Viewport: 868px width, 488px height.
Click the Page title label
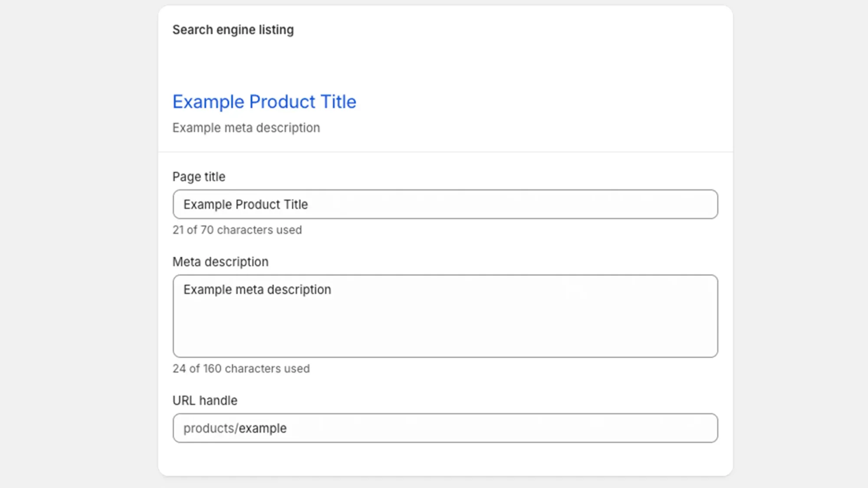pyautogui.click(x=199, y=177)
